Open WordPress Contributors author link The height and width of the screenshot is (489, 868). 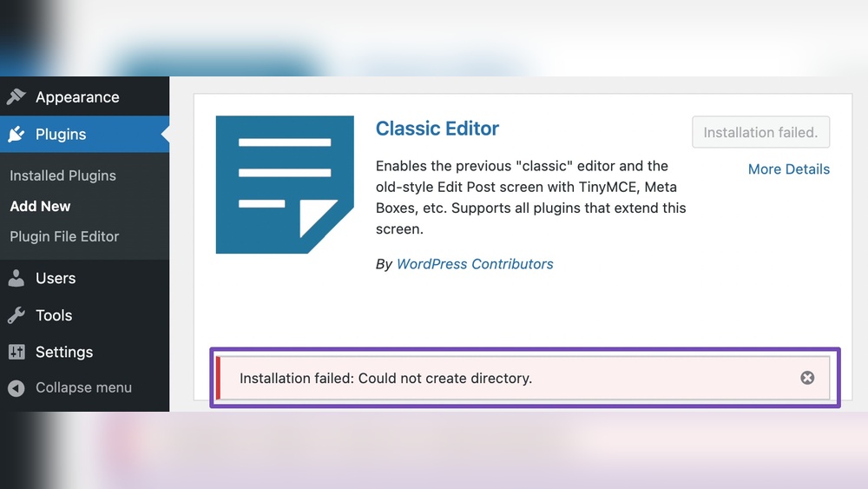tap(475, 264)
